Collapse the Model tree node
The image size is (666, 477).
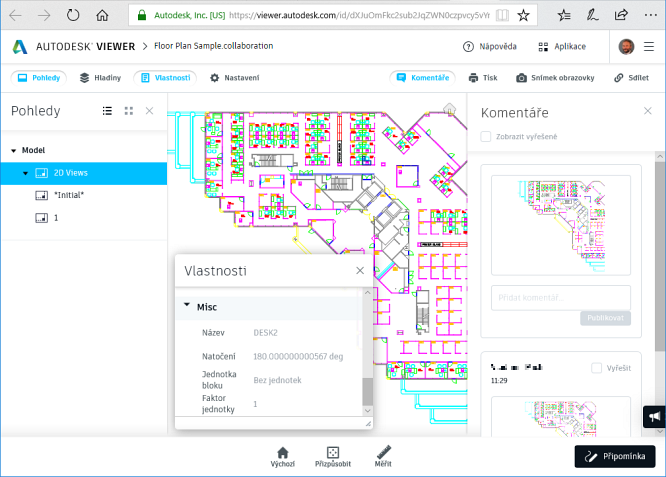(x=14, y=150)
